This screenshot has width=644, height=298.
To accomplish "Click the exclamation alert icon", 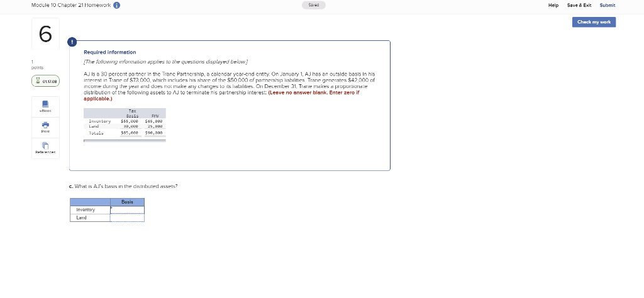I will [72, 42].
